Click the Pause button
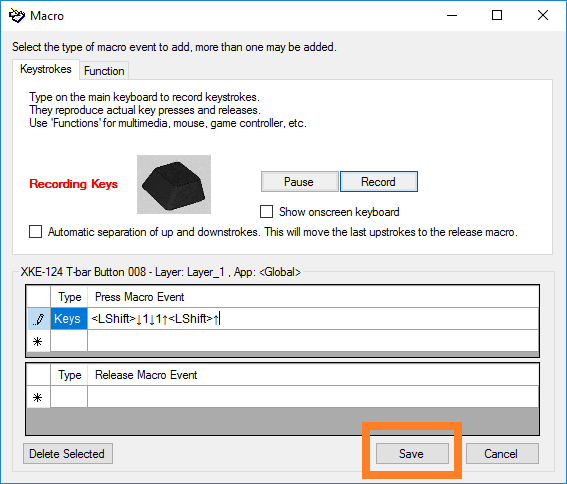 coord(299,182)
